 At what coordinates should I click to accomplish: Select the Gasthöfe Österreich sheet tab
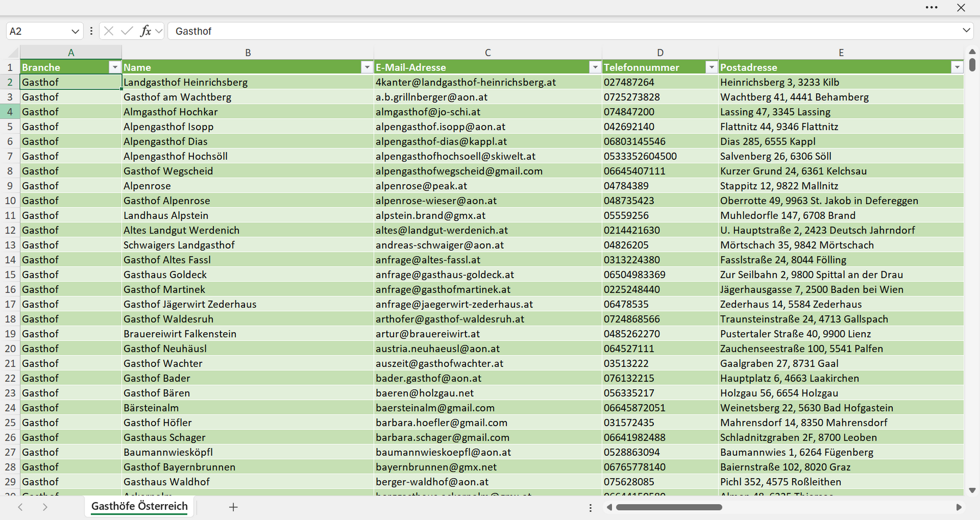[139, 506]
